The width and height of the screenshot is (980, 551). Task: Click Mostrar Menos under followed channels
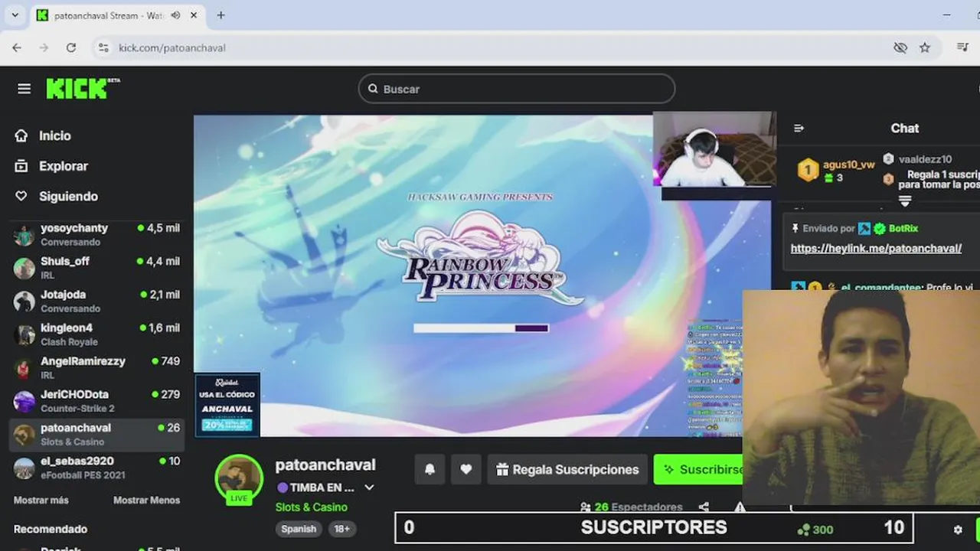click(146, 500)
